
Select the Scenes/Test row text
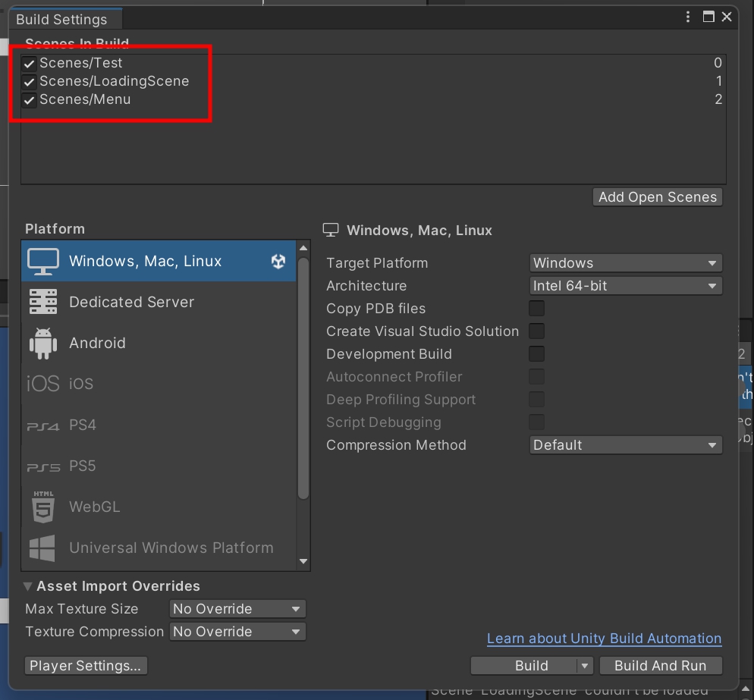(80, 63)
